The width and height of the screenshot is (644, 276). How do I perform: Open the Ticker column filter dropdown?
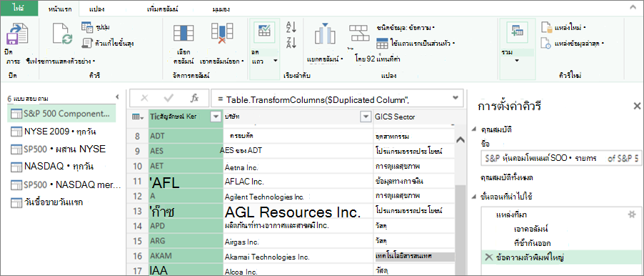pyautogui.click(x=216, y=117)
